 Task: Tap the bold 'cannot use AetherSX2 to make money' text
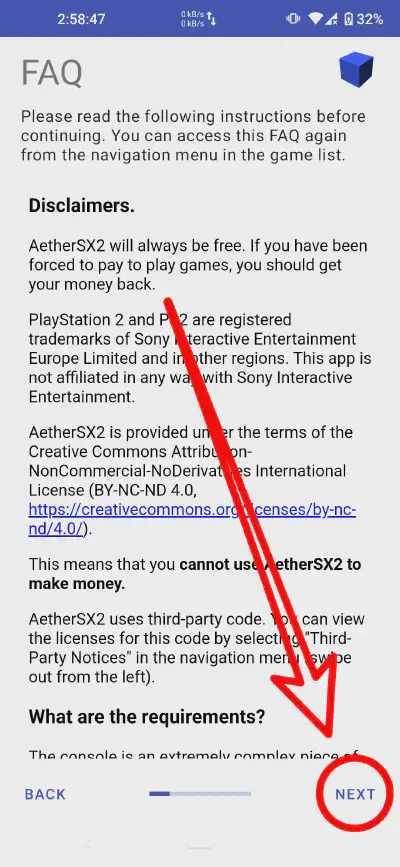[x=195, y=574]
